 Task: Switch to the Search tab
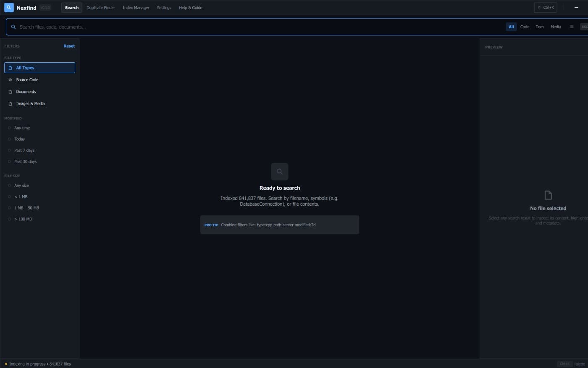click(72, 8)
